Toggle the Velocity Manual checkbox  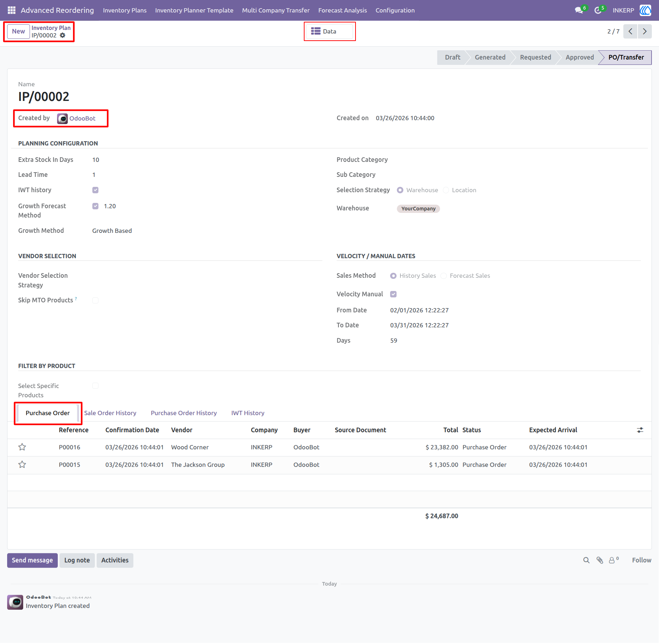coord(393,294)
